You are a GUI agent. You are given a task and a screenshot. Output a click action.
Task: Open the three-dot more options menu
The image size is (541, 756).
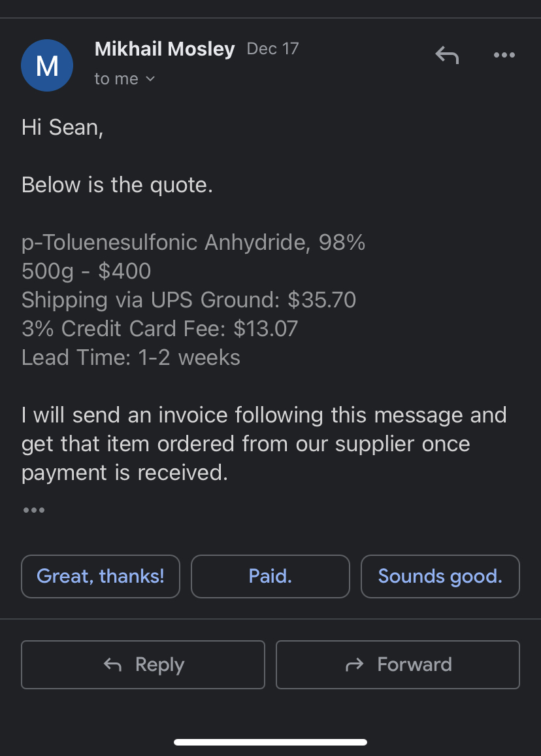(x=504, y=56)
